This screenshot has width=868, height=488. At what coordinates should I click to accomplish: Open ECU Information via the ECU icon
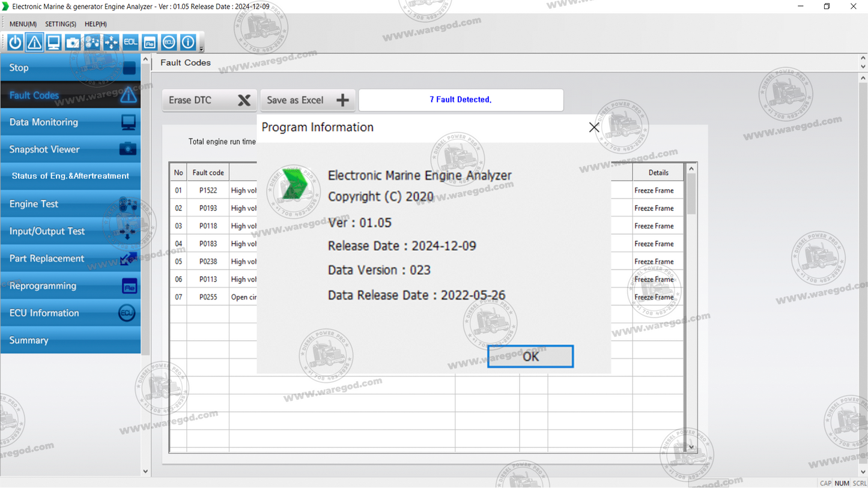click(x=169, y=42)
